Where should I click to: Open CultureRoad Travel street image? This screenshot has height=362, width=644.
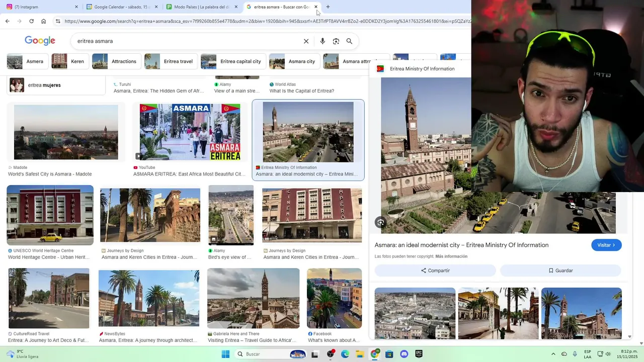click(49, 298)
